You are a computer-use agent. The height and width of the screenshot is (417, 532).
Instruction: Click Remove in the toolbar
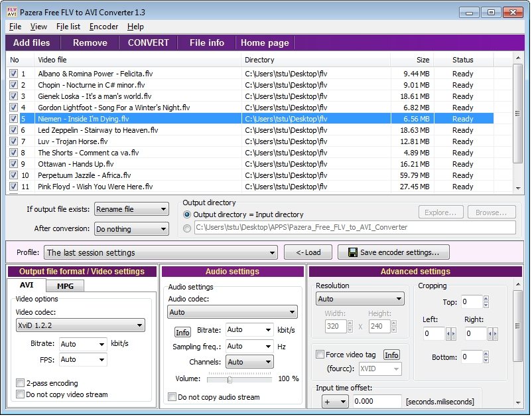coord(90,42)
